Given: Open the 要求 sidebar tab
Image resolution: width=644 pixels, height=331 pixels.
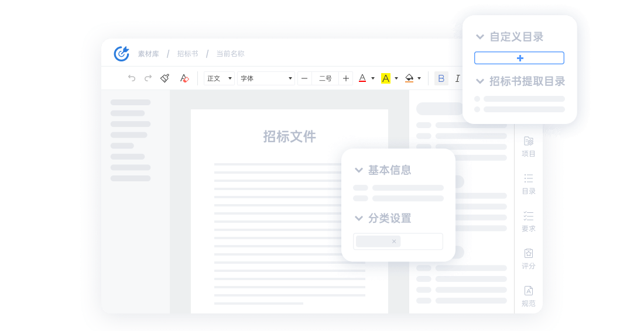Looking at the screenshot, I should (529, 222).
